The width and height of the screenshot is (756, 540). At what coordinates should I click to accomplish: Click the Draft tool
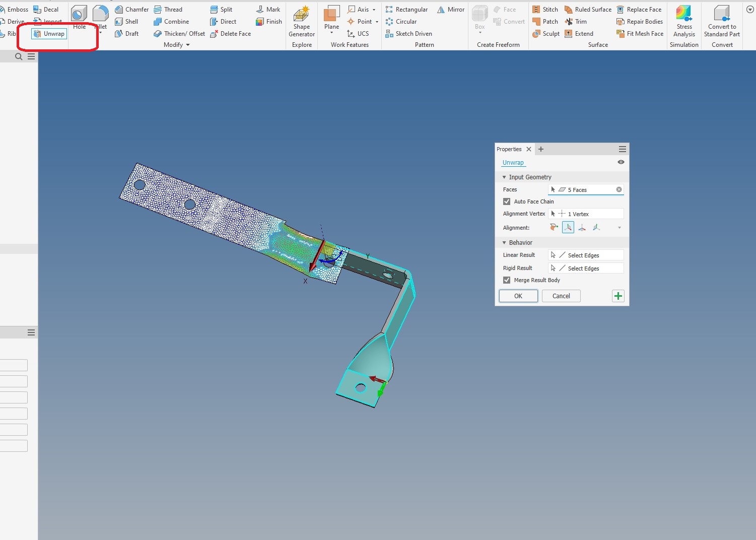point(126,34)
